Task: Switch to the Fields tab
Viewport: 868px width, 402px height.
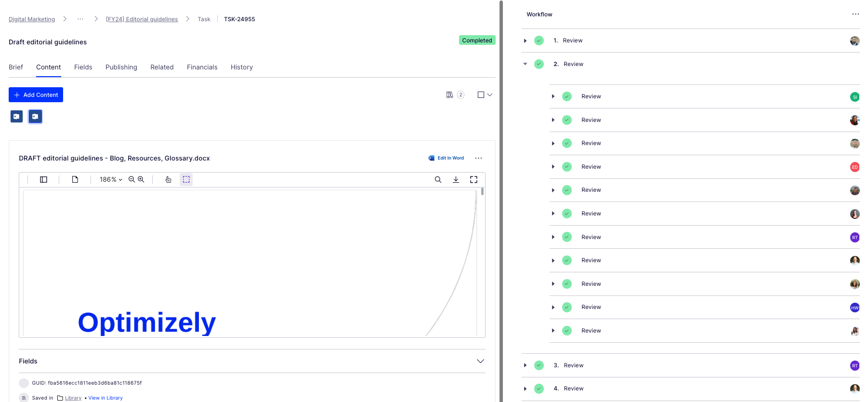Action: tap(83, 67)
